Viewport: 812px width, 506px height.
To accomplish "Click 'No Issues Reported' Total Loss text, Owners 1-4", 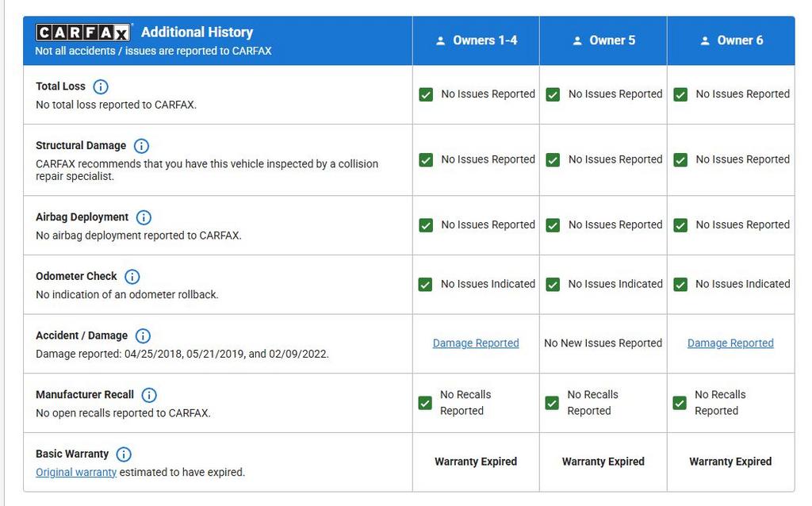I will [488, 94].
